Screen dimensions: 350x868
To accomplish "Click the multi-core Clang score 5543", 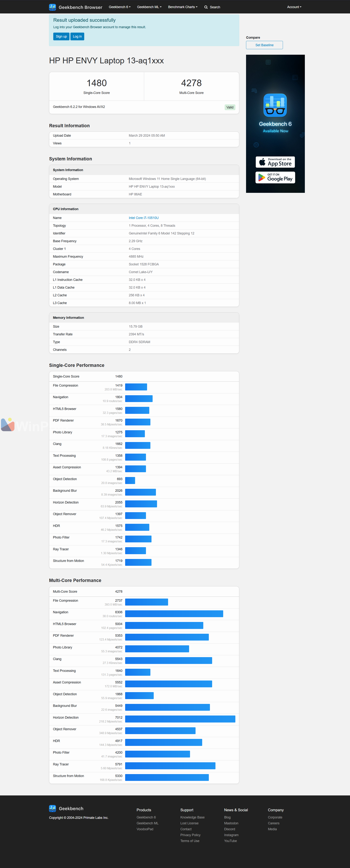I will (x=119, y=659).
